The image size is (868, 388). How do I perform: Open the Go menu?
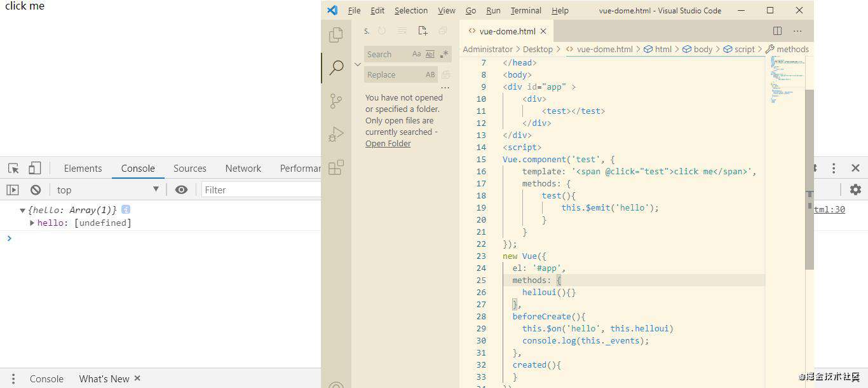471,10
